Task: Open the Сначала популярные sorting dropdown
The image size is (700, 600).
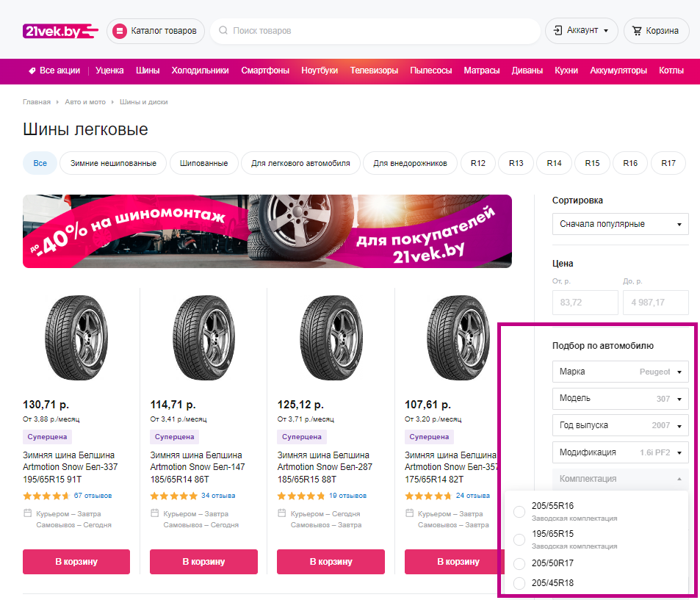Action: [x=620, y=224]
